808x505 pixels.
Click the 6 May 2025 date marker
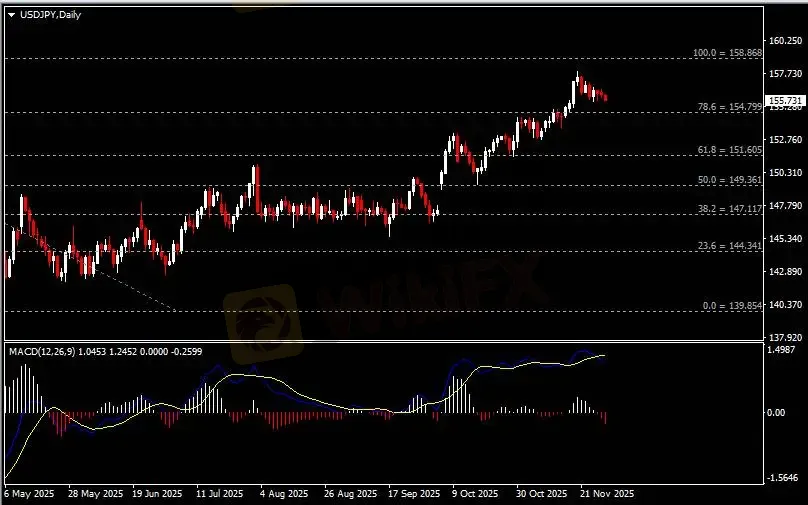click(28, 494)
